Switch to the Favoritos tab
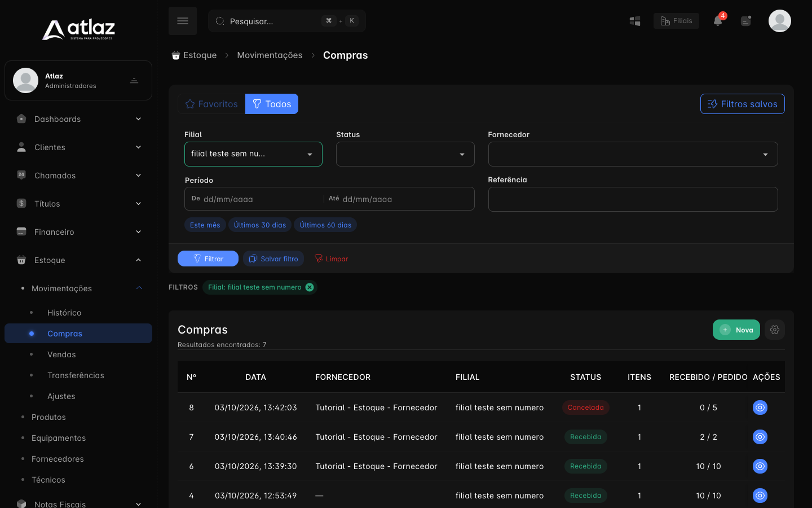 click(211, 104)
